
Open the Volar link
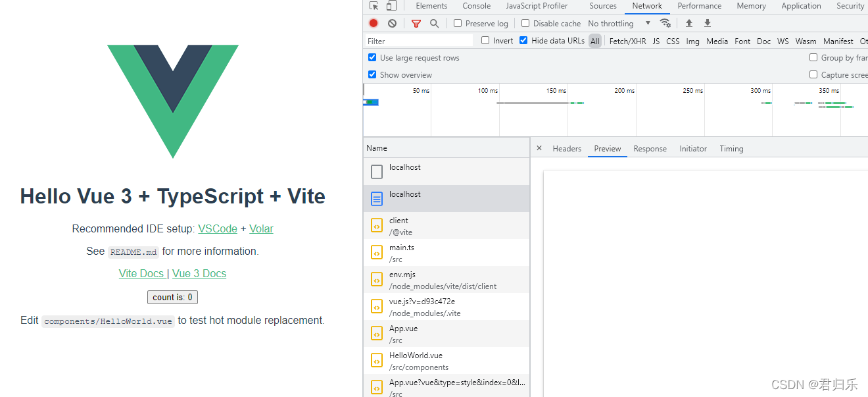point(261,228)
